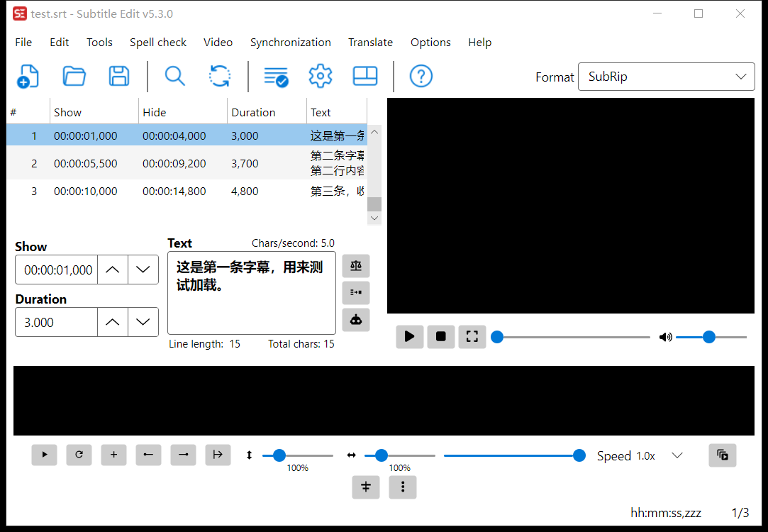This screenshot has height=532, width=768.
Task: Click the unbreak lines button beside text box
Action: pyautogui.click(x=356, y=292)
